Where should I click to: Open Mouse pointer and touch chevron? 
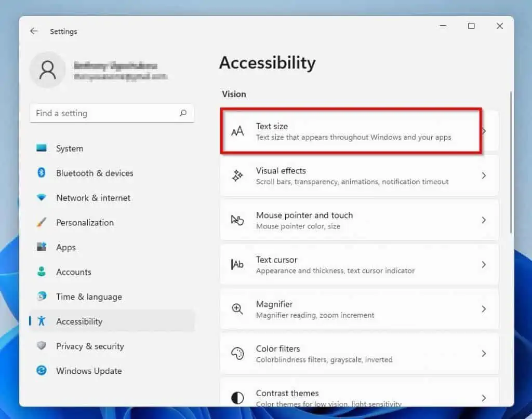(484, 220)
